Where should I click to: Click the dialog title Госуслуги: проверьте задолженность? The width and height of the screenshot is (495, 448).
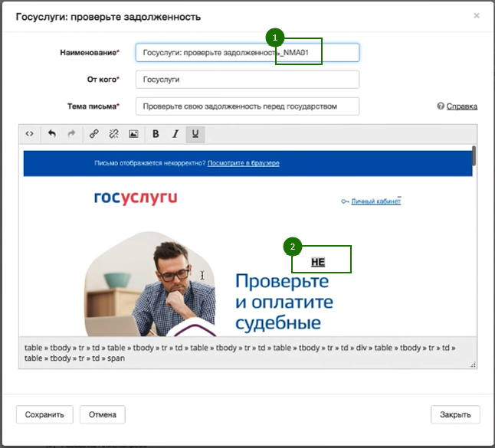[108, 17]
